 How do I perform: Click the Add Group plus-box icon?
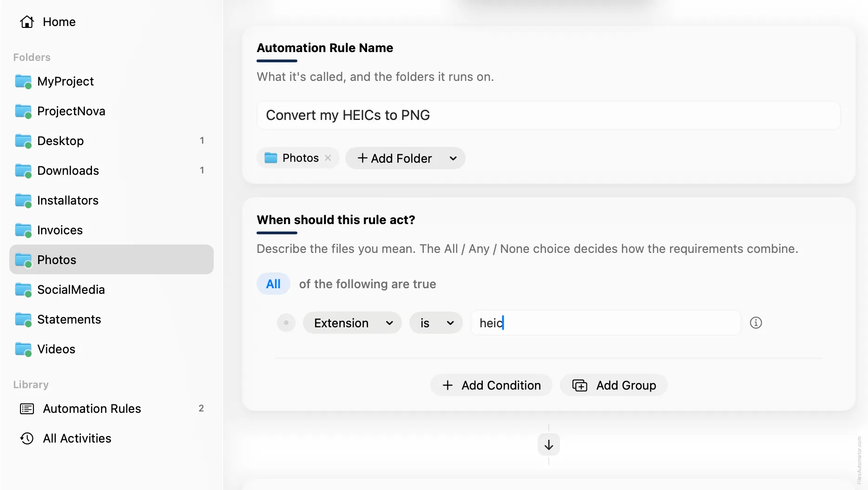(x=580, y=385)
